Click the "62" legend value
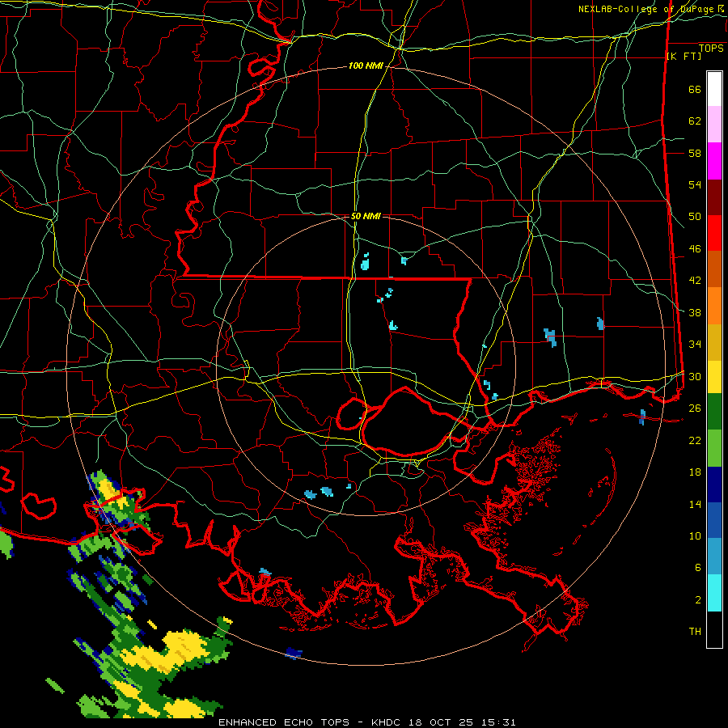 coord(695,121)
